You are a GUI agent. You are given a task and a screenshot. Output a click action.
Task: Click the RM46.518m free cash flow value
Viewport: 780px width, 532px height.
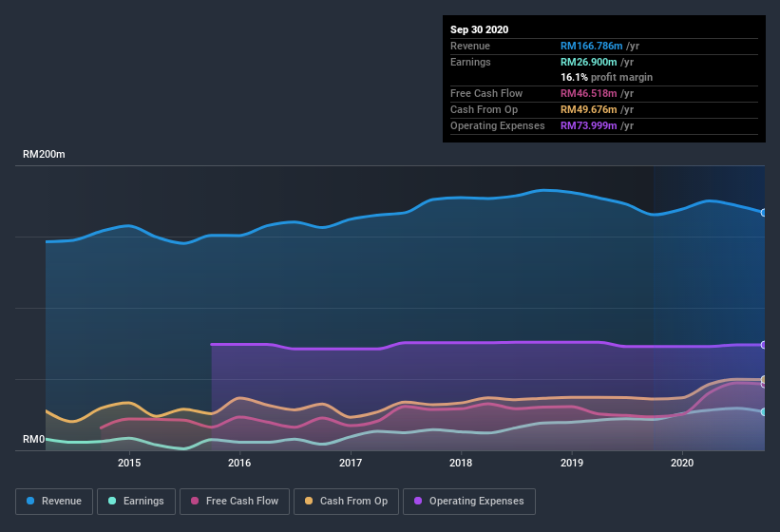click(x=589, y=93)
